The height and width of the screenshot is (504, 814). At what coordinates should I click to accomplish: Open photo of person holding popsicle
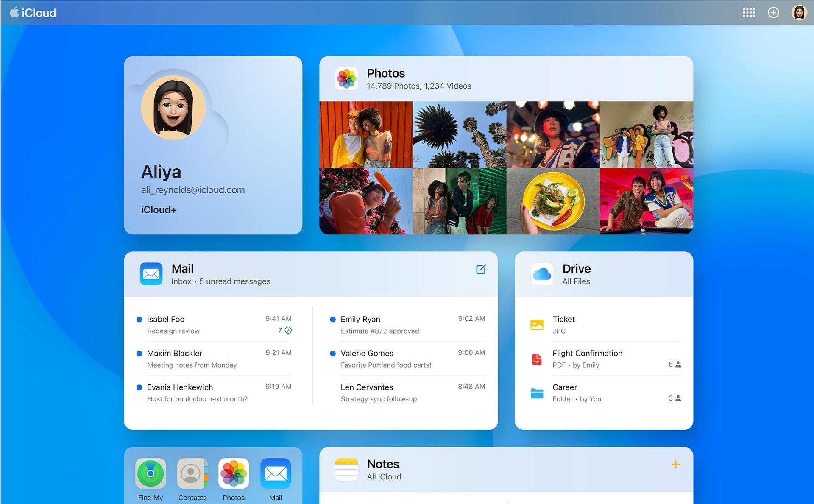(366, 201)
